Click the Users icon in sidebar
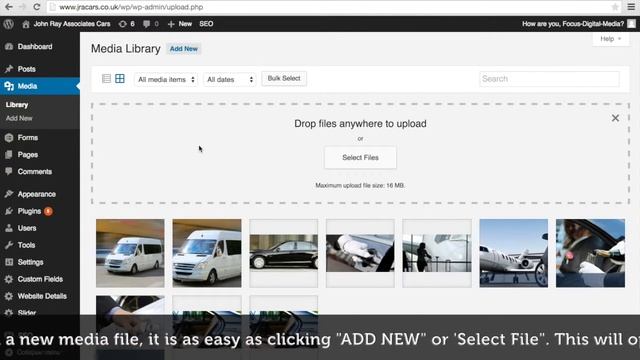Viewport: 640px width, 360px height. coord(9,228)
